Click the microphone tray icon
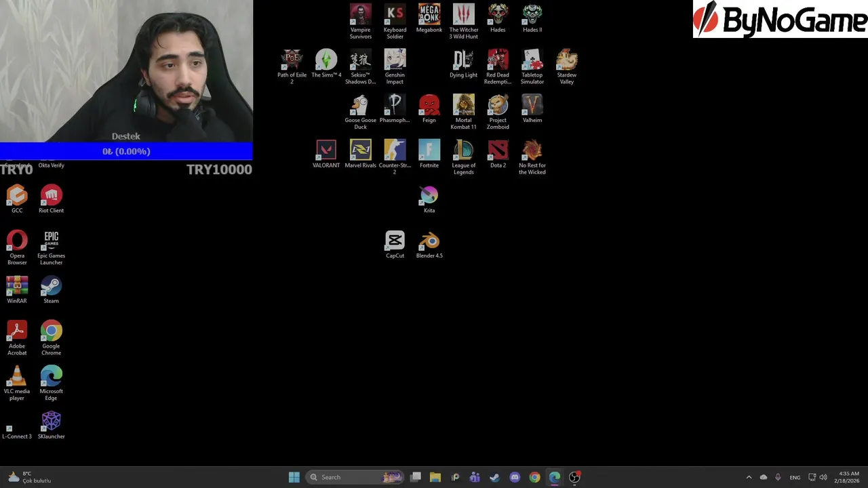This screenshot has width=868, height=488. pos(778,477)
